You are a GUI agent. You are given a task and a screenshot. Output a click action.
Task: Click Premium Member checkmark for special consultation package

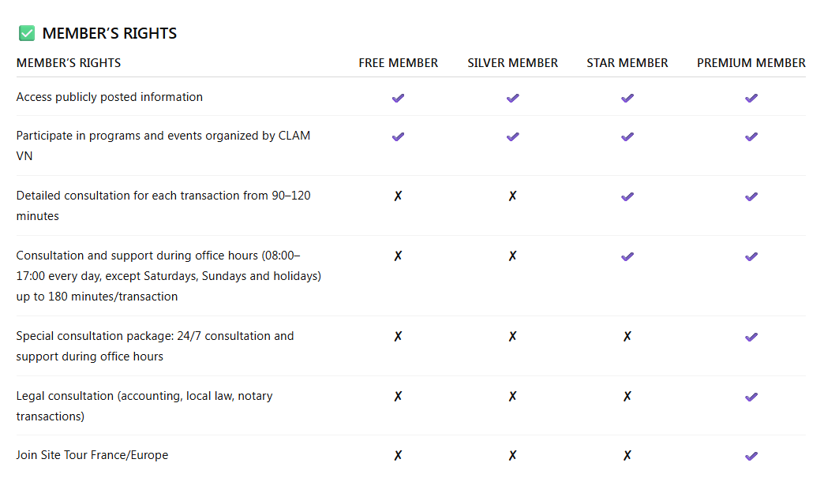pos(751,337)
